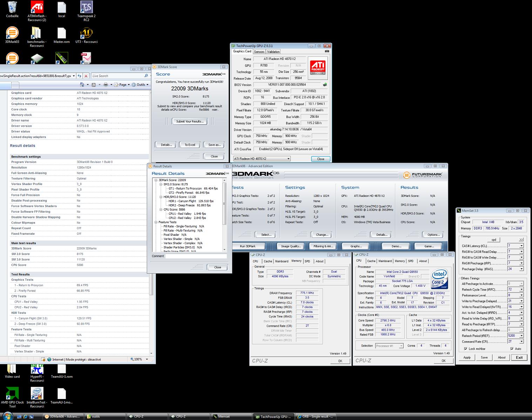This screenshot has height=420, width=532.
Task: Open the Video card folder icon
Action: coord(12,371)
